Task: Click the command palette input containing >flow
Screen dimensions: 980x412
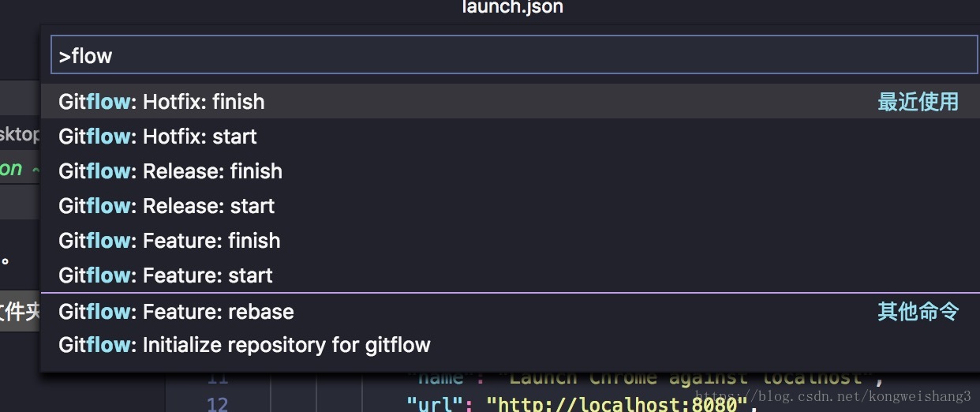Action: [x=514, y=55]
